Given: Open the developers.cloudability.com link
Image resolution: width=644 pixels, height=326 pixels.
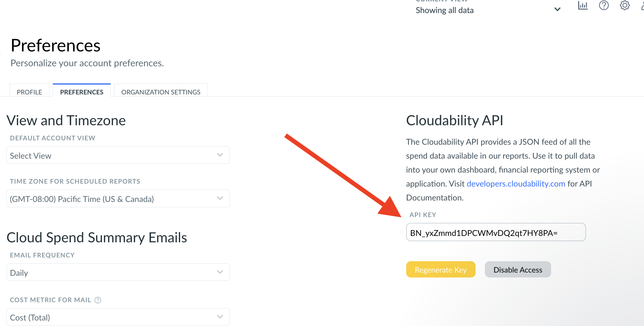Looking at the screenshot, I should click(x=516, y=184).
